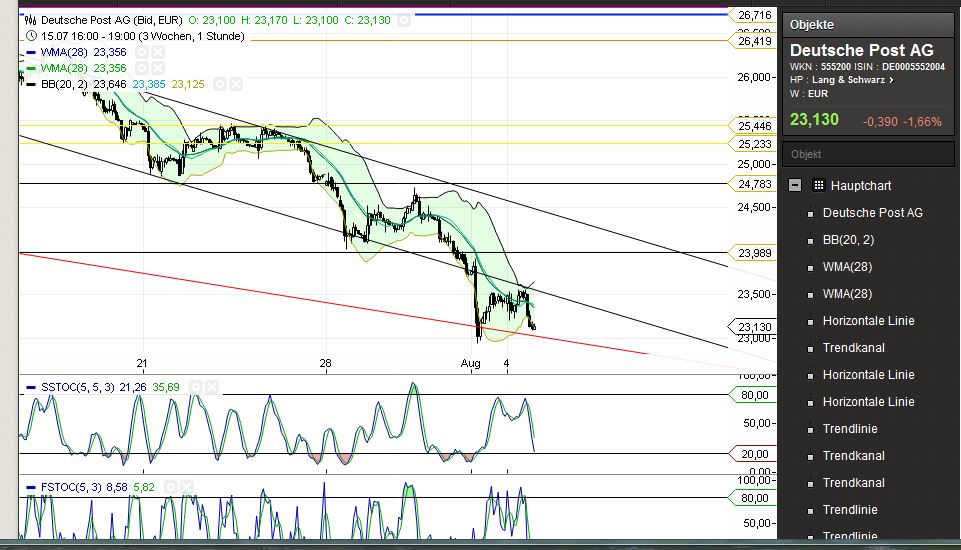
Task: Collapse the Hauptchart tree node
Action: pos(795,185)
